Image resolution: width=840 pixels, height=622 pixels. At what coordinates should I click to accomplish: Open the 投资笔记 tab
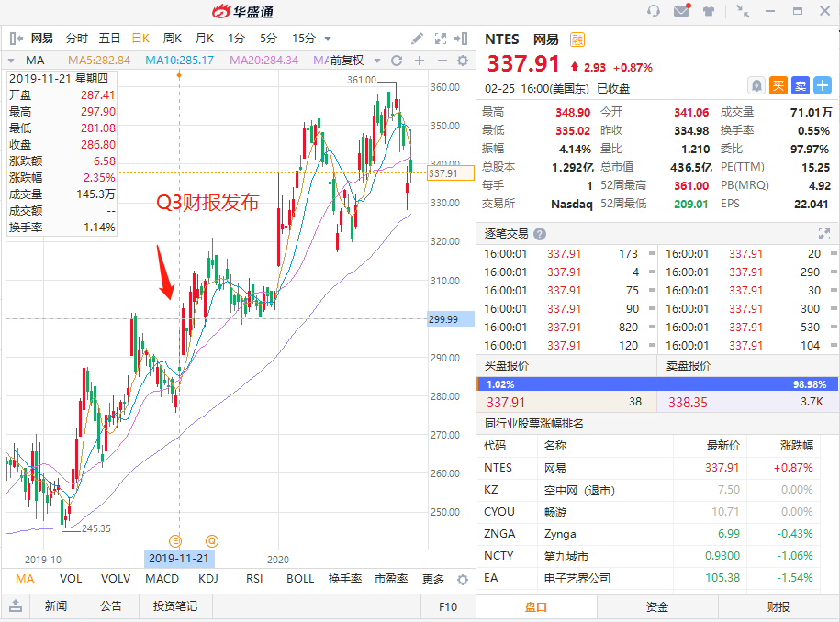click(175, 606)
